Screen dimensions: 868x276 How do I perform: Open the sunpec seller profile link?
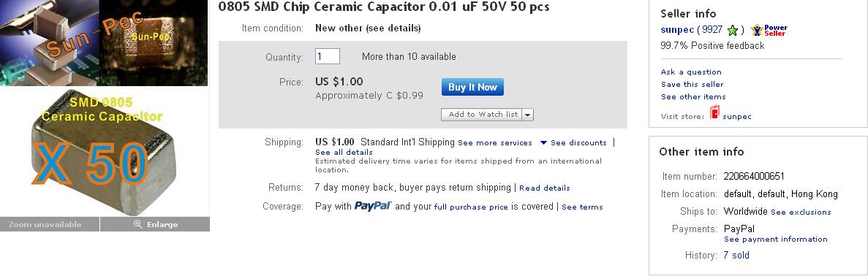(x=677, y=30)
